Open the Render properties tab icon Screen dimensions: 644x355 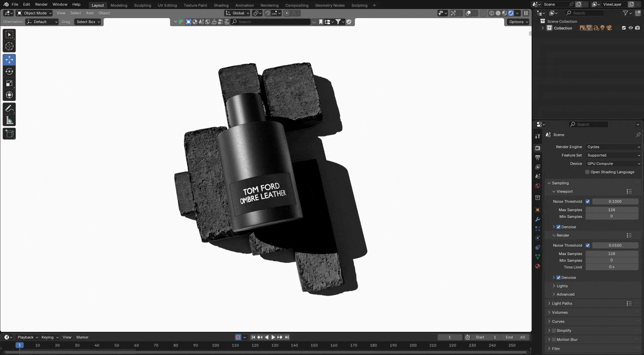[537, 148]
